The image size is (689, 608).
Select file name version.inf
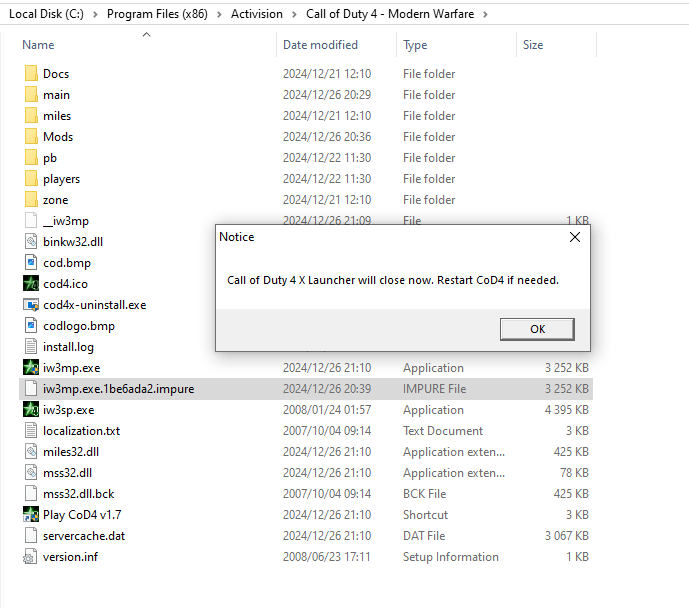click(70, 557)
